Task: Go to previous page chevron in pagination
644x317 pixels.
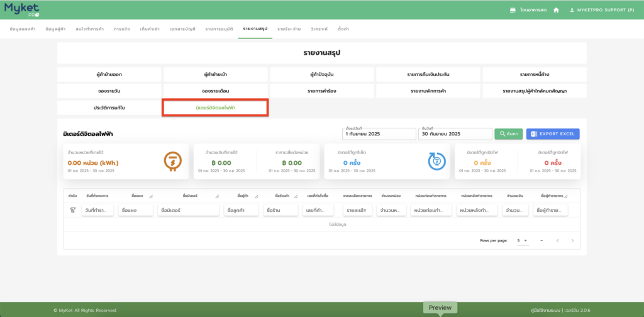Action: (557, 240)
